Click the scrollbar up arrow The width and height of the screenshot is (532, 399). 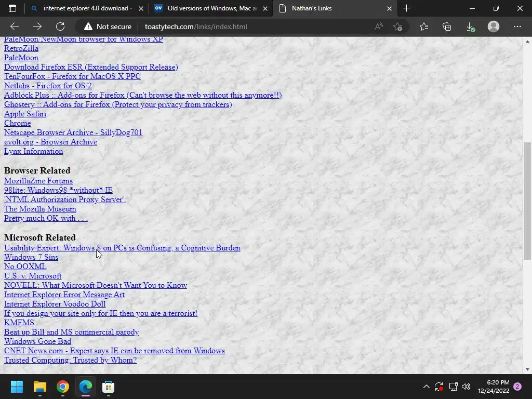click(527, 42)
